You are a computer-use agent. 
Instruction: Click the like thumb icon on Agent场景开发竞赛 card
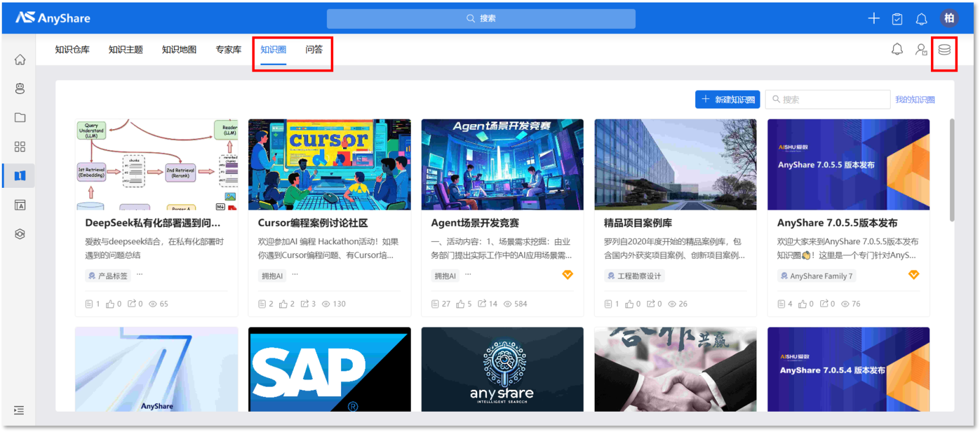pyautogui.click(x=461, y=304)
